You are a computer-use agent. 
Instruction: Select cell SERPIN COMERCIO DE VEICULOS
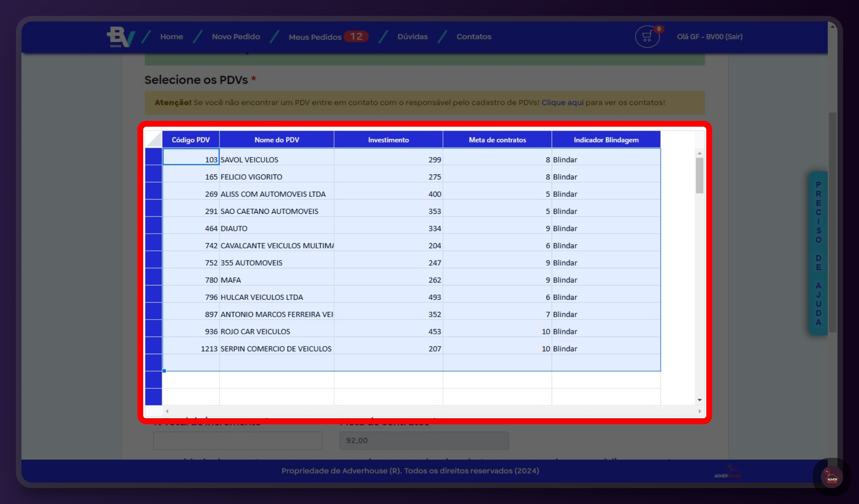point(277,346)
